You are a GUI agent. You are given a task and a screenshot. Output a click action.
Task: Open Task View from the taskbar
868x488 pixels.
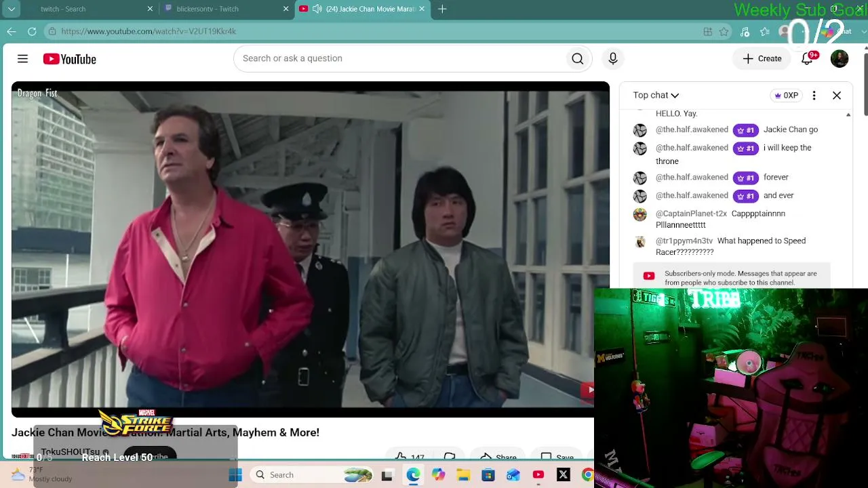click(387, 475)
